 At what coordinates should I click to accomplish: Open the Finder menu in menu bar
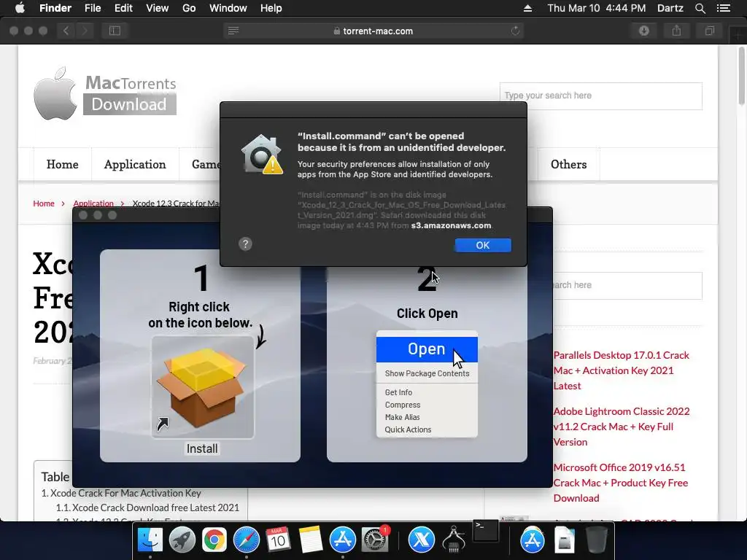tap(55, 8)
